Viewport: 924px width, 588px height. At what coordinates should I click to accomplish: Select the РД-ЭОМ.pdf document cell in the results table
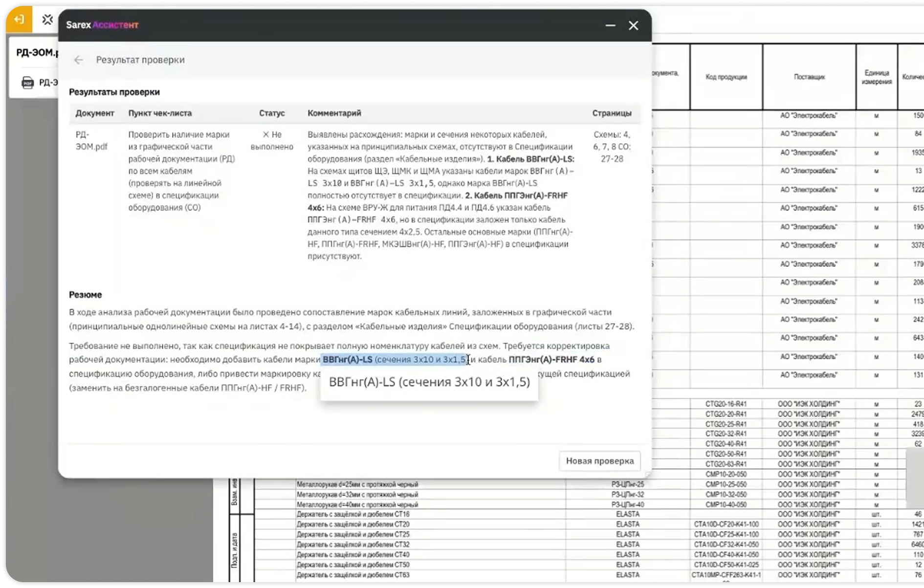coord(91,140)
